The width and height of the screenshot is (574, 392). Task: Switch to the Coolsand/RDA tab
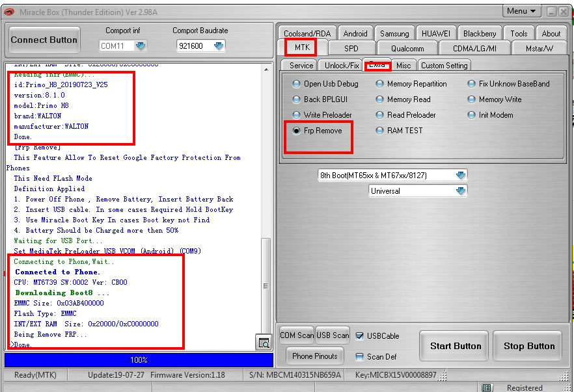[x=307, y=34]
